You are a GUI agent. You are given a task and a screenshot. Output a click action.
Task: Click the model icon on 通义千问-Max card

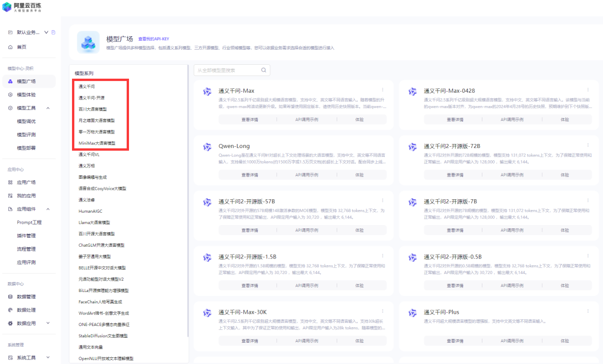[207, 92]
